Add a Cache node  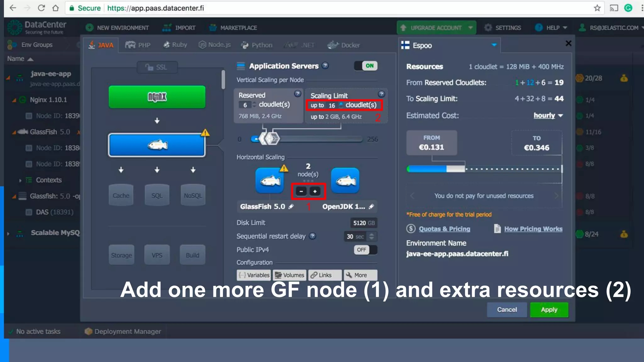(x=121, y=195)
